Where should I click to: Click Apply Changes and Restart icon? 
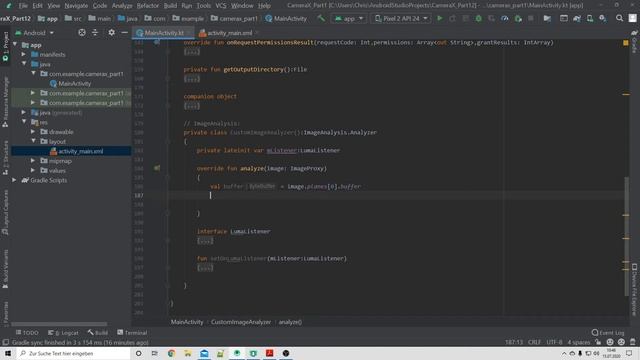coord(452,18)
